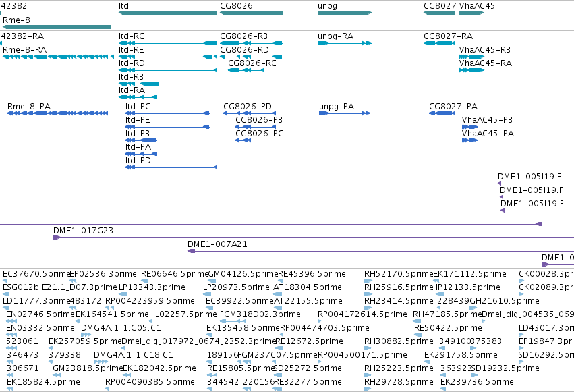This screenshot has width=574, height=392.
Task: Select transcript ltd-RB
Action: (138, 84)
